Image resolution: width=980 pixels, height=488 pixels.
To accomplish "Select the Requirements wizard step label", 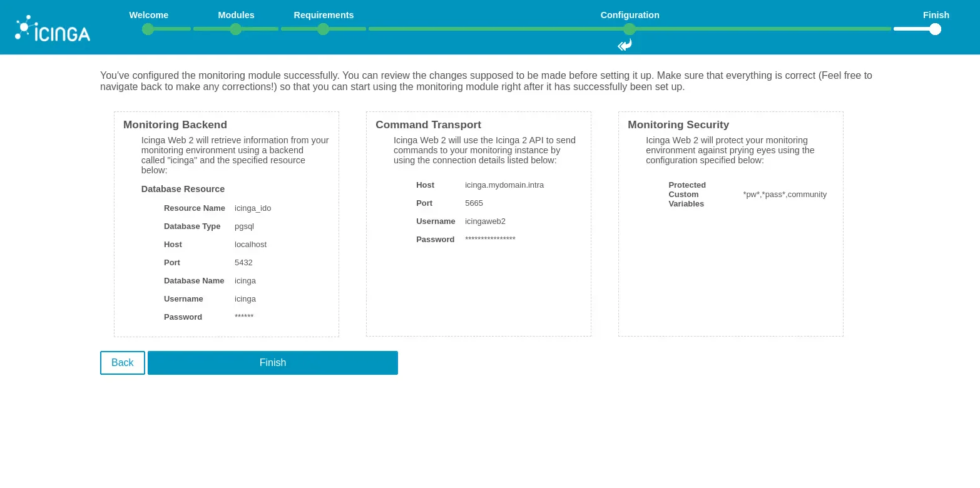I will coord(324,15).
